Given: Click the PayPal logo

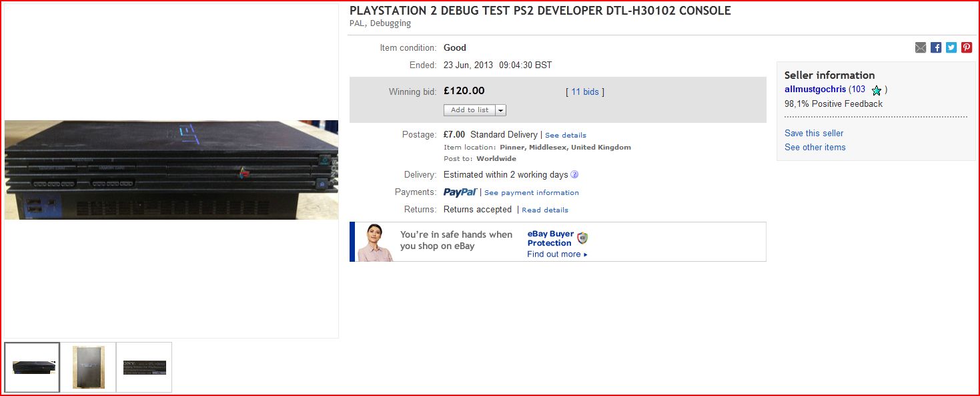Looking at the screenshot, I should pyautogui.click(x=460, y=192).
